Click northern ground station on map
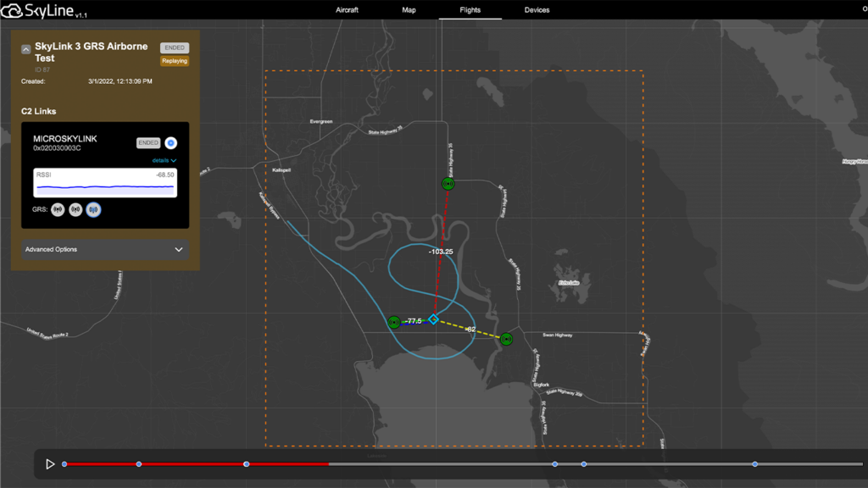Screen dimensions: 868x488 [448, 184]
